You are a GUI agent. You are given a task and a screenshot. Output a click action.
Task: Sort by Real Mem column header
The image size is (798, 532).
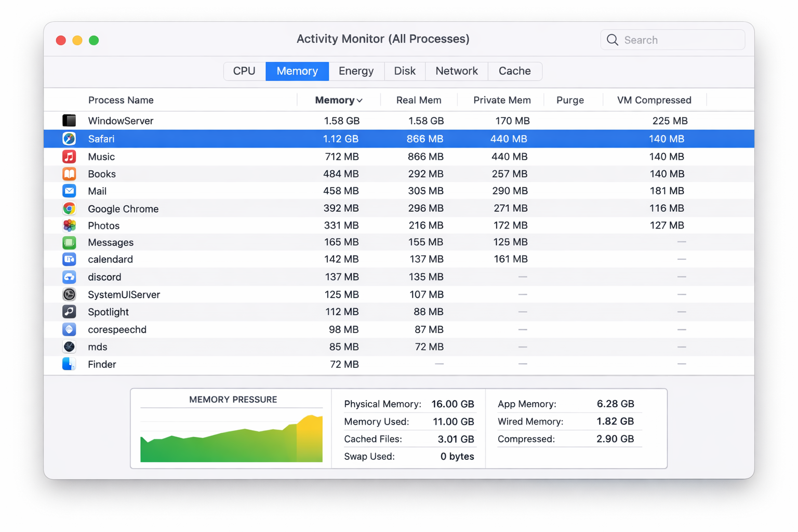pyautogui.click(x=419, y=100)
